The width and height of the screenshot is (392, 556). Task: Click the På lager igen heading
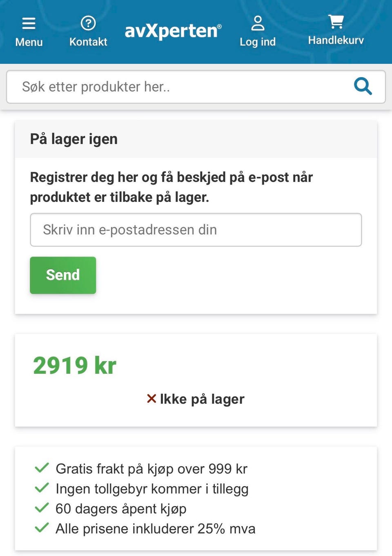pyautogui.click(x=74, y=139)
